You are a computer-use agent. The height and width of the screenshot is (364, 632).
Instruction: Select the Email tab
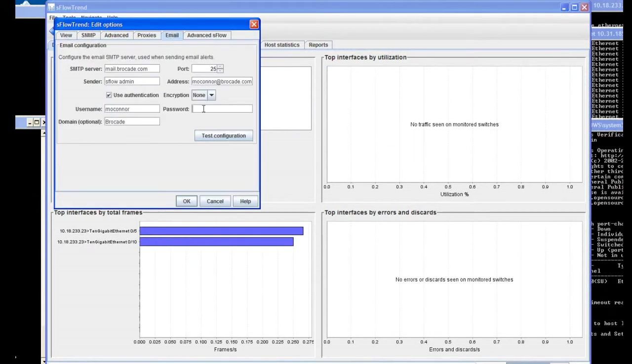172,35
